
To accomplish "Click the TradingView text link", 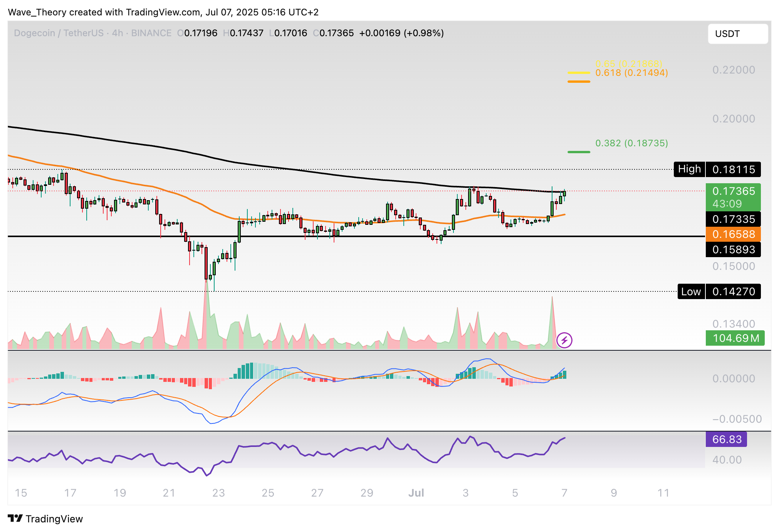I will coord(54,519).
